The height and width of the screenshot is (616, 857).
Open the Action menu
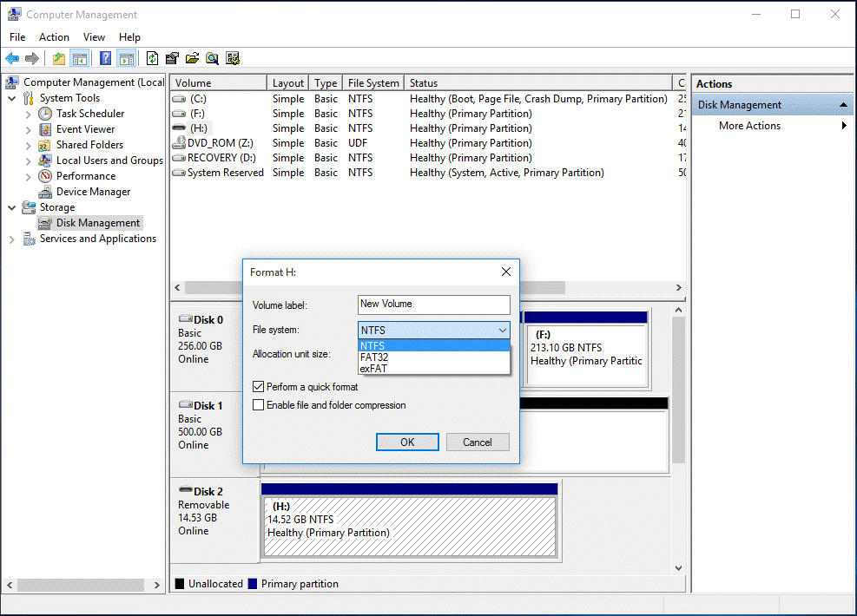(54, 37)
